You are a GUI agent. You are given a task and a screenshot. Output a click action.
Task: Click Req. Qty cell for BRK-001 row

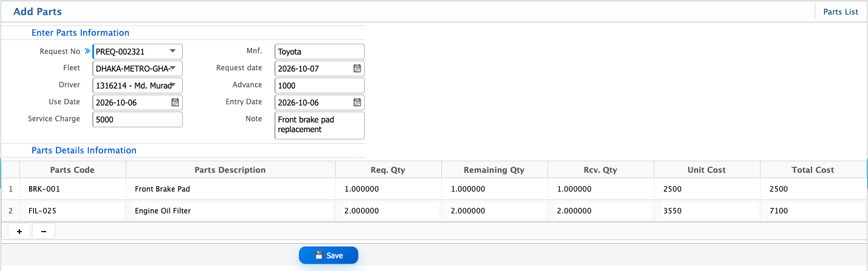tap(388, 189)
